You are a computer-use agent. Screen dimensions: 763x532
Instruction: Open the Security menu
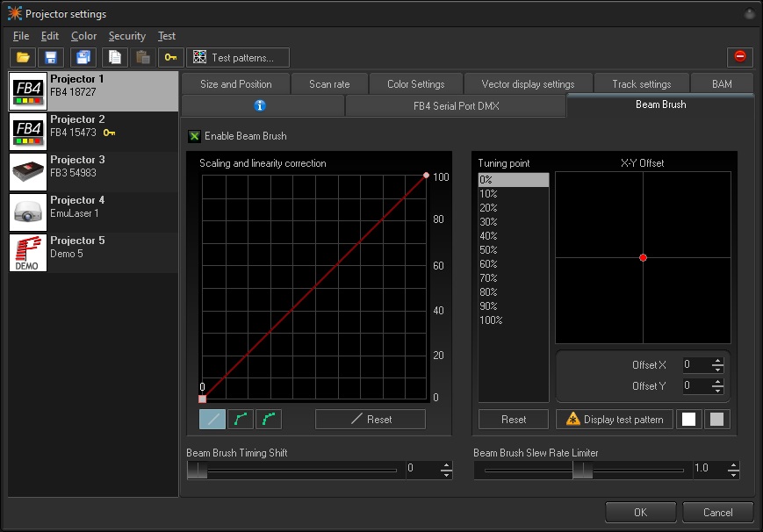(x=126, y=36)
